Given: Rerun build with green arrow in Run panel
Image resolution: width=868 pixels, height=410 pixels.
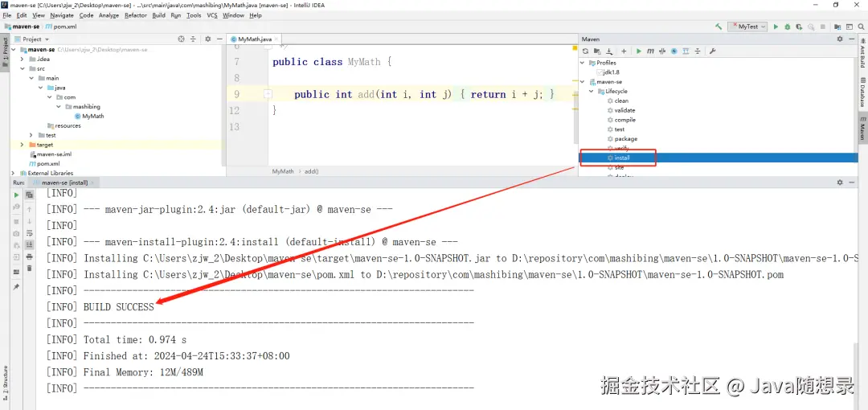Looking at the screenshot, I should 16,195.
